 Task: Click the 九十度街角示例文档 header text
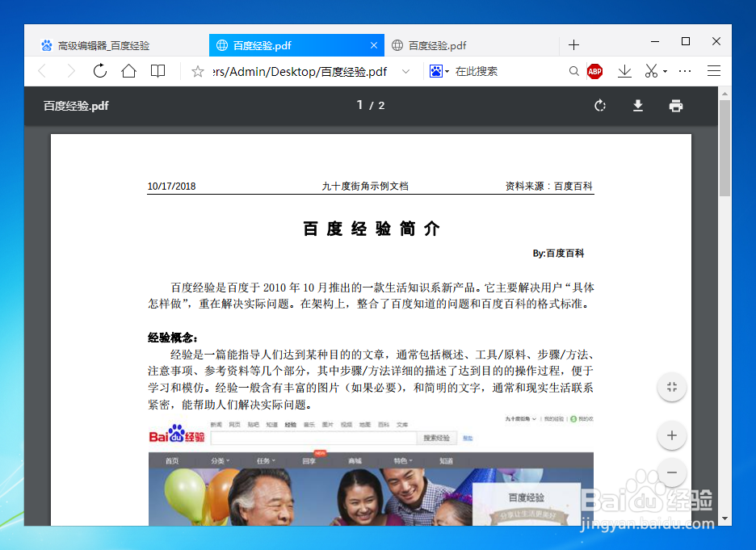tap(365, 186)
